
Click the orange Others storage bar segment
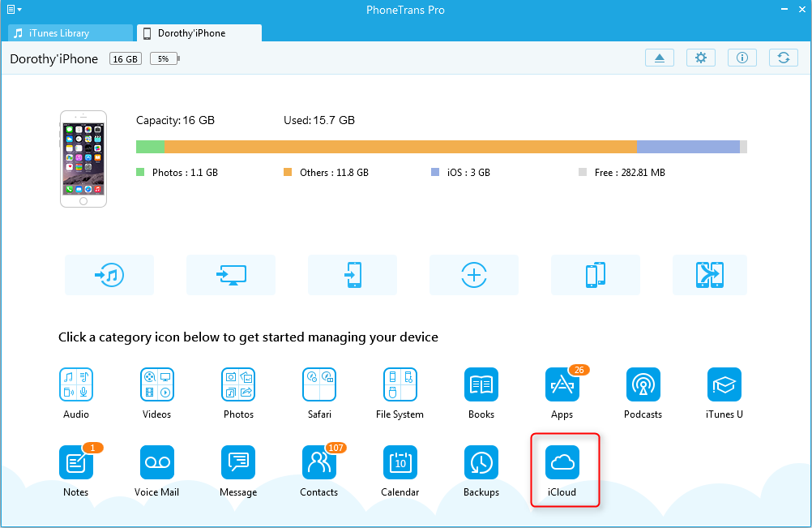(x=400, y=147)
